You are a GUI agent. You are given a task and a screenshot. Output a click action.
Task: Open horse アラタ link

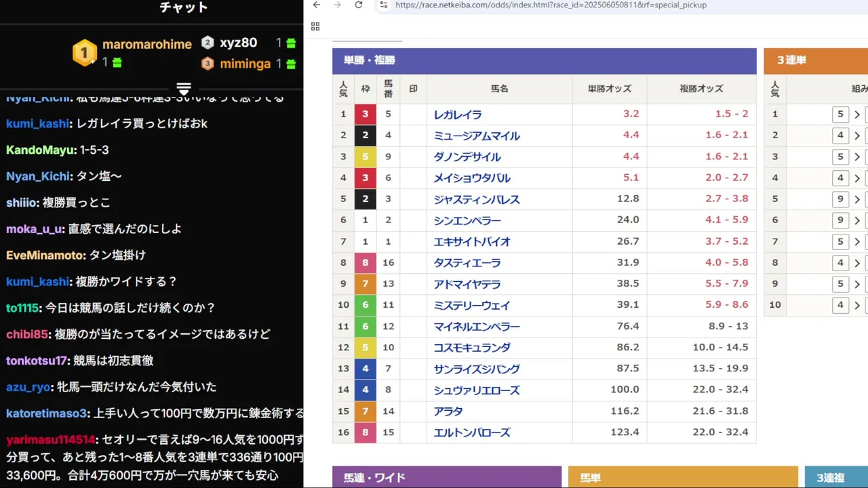tap(448, 411)
